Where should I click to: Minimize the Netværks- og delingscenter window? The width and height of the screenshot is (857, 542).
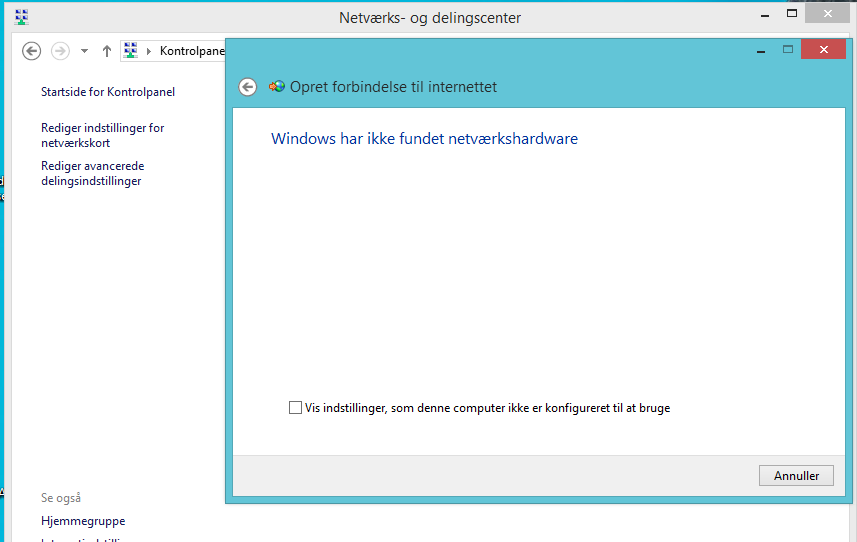coord(765,15)
